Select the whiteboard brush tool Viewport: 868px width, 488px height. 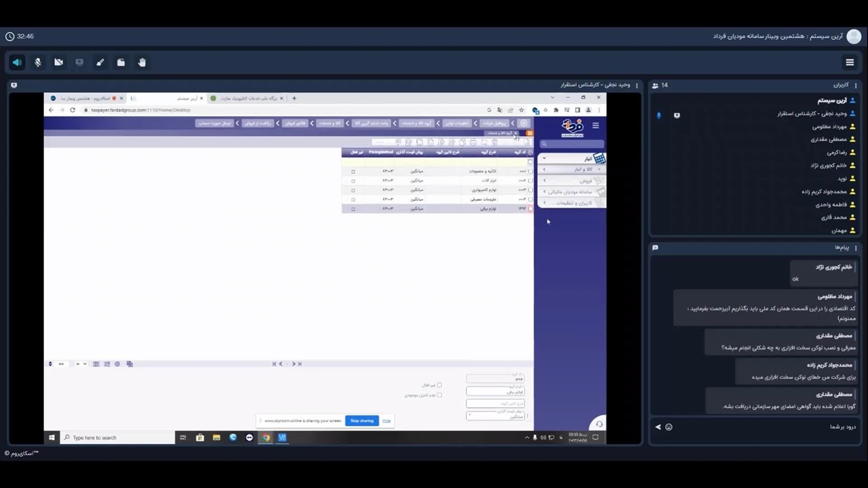pyautogui.click(x=100, y=62)
